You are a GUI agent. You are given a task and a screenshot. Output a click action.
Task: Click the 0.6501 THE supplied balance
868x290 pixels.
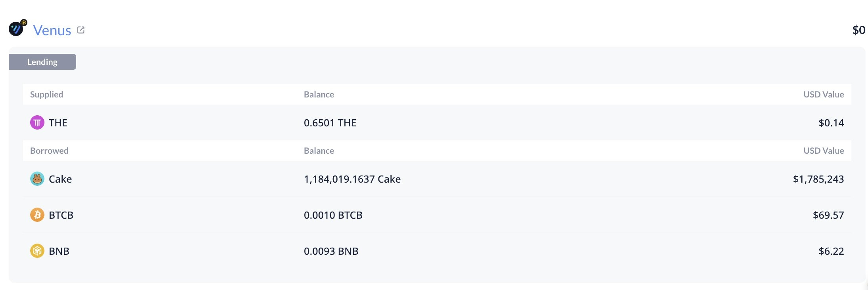pyautogui.click(x=330, y=123)
